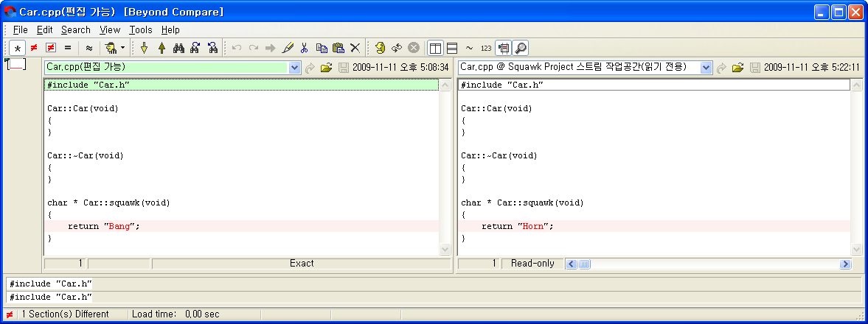Click the right pane horizontal scrollbar thumb
868x324 pixels.
[x=585, y=264]
